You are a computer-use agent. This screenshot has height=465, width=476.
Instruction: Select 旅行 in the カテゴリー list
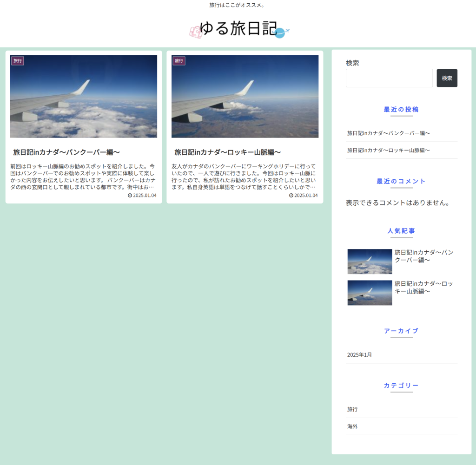(352, 410)
